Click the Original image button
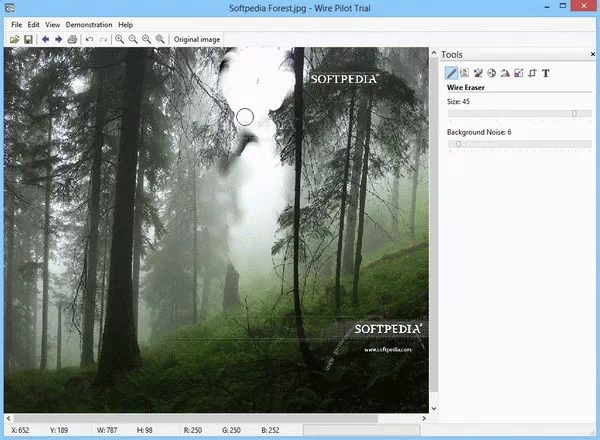The height and width of the screenshot is (440, 600). click(196, 39)
